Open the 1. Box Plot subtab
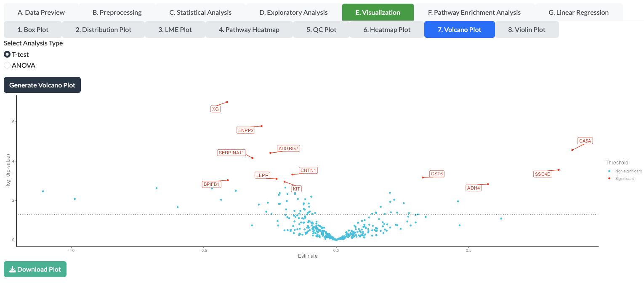Image resolution: width=644 pixels, height=283 pixels. coord(33,29)
